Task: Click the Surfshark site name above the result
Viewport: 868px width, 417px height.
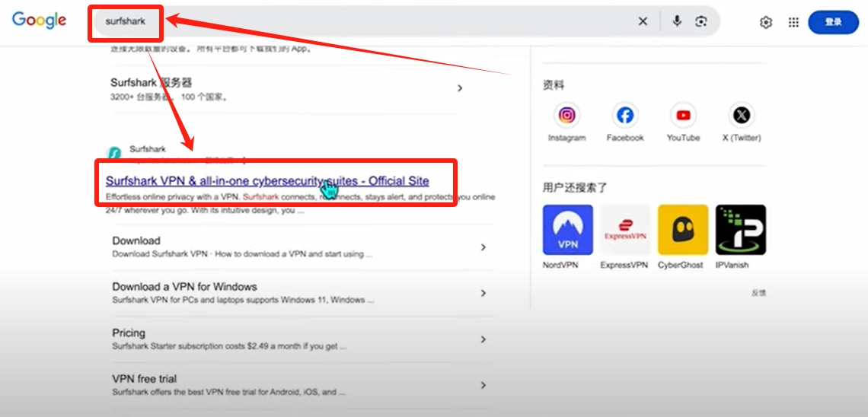Action: click(x=147, y=149)
